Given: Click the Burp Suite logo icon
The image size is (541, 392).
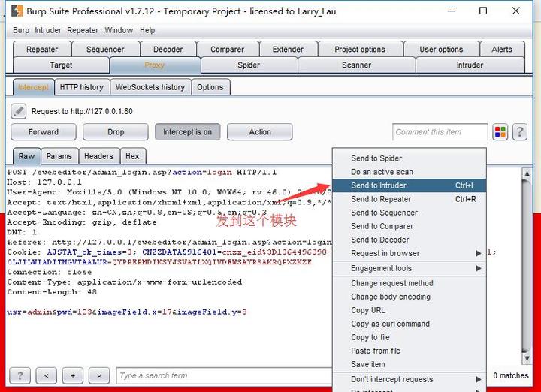Looking at the screenshot, I should (17, 11).
